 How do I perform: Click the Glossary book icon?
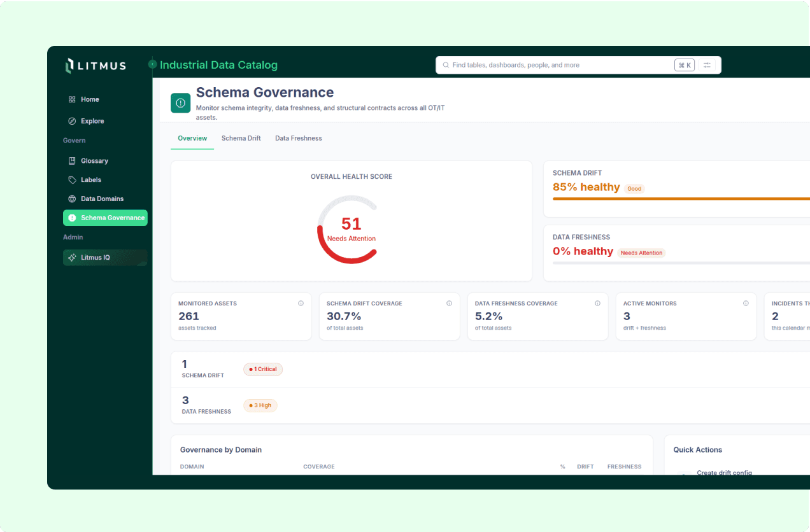(72, 161)
